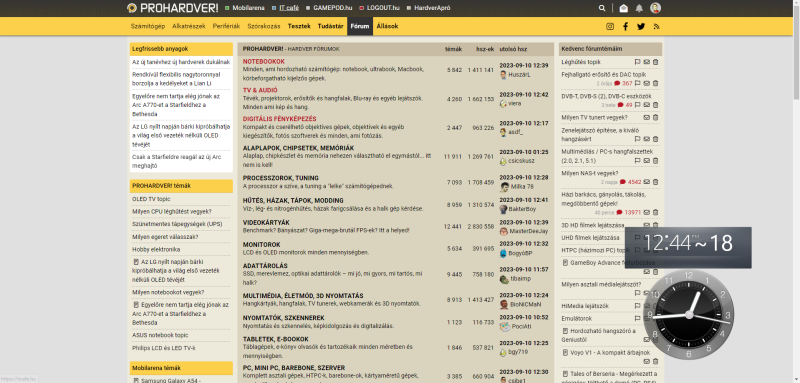800x383 pixels.
Task: Open the Számítógép menu
Action: click(x=148, y=27)
